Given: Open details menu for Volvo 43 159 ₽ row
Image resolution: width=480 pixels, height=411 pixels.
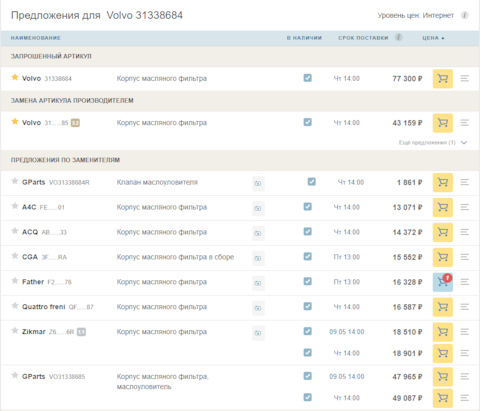Looking at the screenshot, I should tap(465, 123).
